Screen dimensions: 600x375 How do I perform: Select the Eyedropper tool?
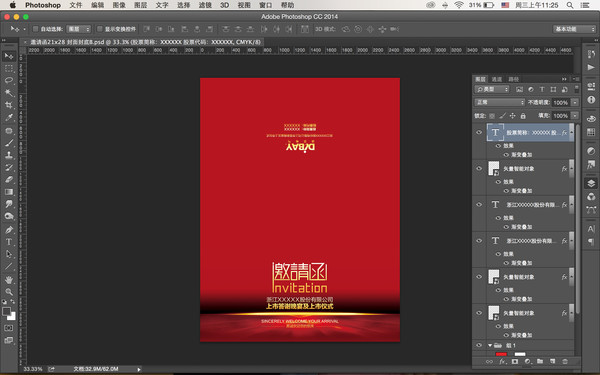click(9, 117)
